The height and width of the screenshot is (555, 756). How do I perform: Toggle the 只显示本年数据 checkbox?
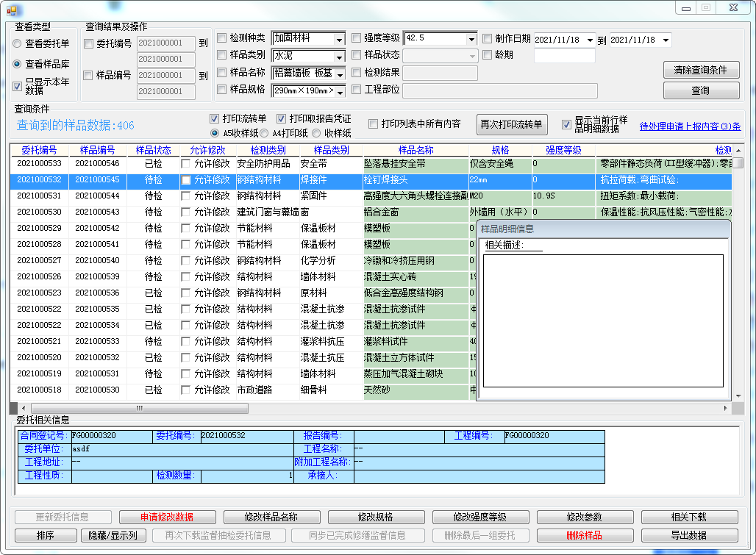(18, 86)
